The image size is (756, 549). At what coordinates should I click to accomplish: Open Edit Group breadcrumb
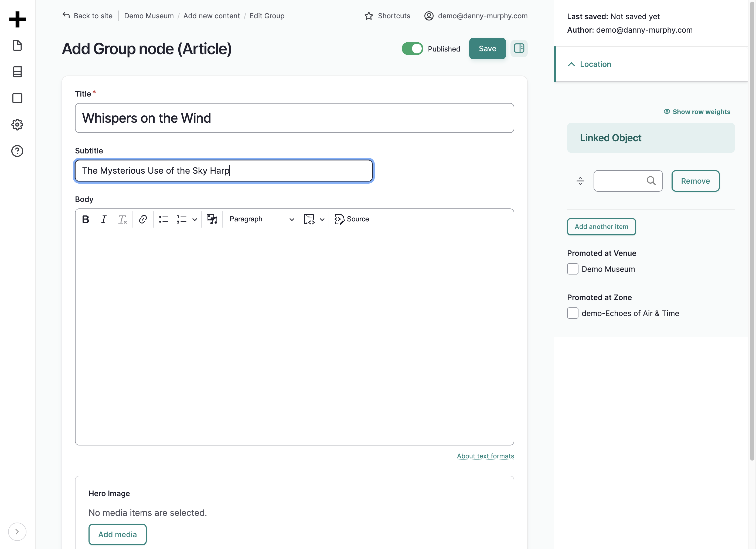[x=267, y=16]
